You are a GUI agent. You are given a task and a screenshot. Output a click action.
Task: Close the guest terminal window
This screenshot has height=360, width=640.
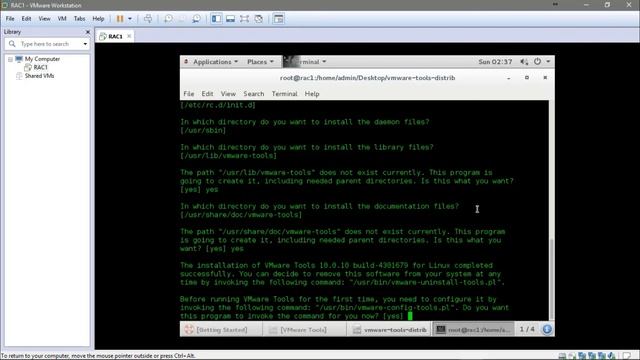tap(545, 78)
